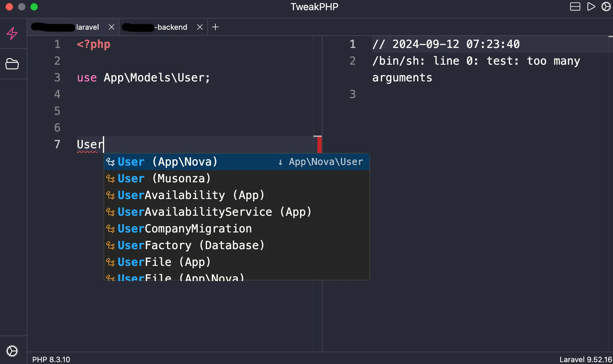This screenshot has height=364, width=613.
Task: Place cursor after User on line 7
Action: pyautogui.click(x=104, y=144)
